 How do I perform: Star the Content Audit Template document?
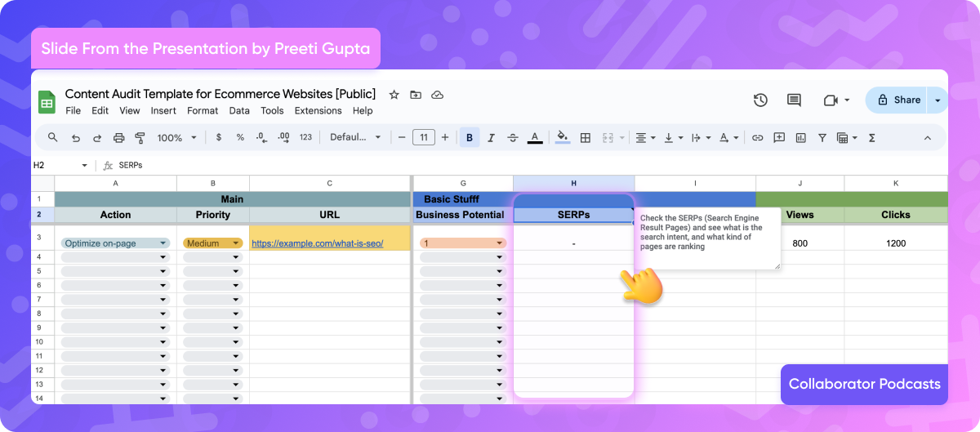(394, 95)
